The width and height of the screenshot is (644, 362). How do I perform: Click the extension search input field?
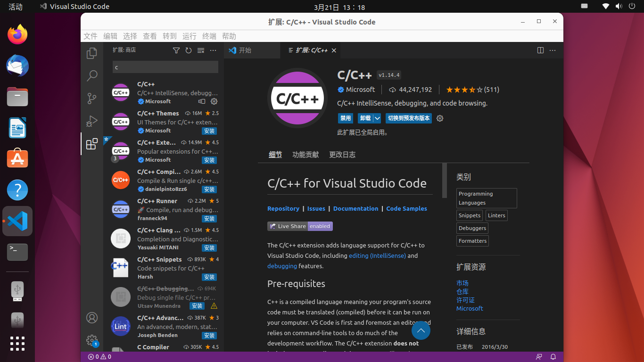[165, 67]
